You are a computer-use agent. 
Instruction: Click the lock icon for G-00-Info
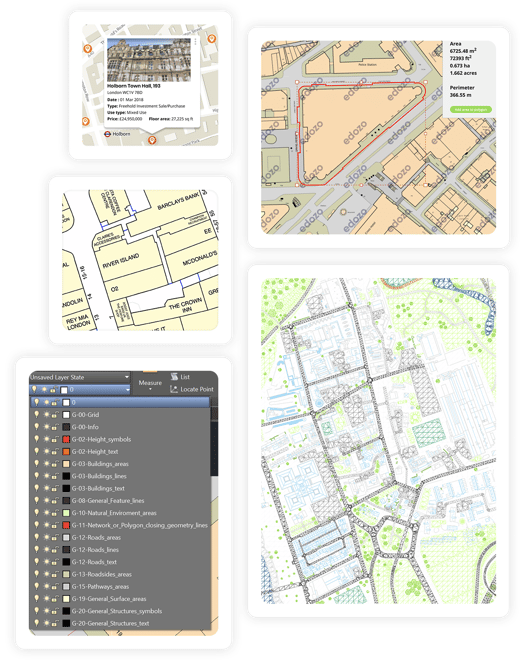coord(55,427)
